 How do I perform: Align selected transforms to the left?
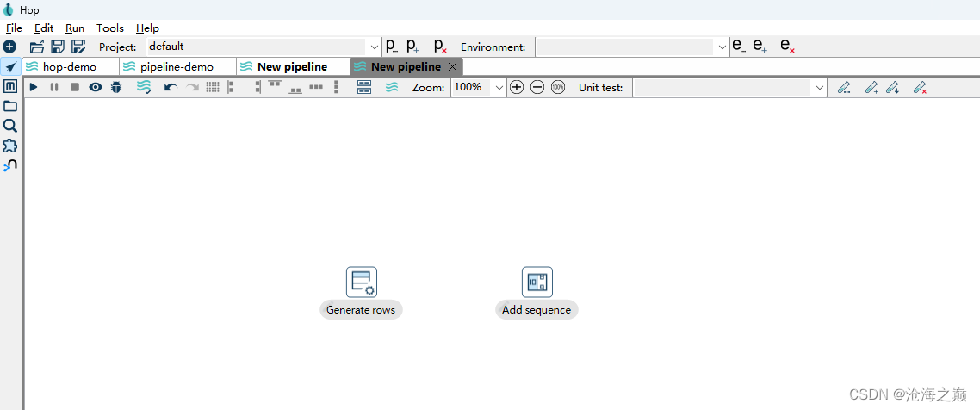231,88
